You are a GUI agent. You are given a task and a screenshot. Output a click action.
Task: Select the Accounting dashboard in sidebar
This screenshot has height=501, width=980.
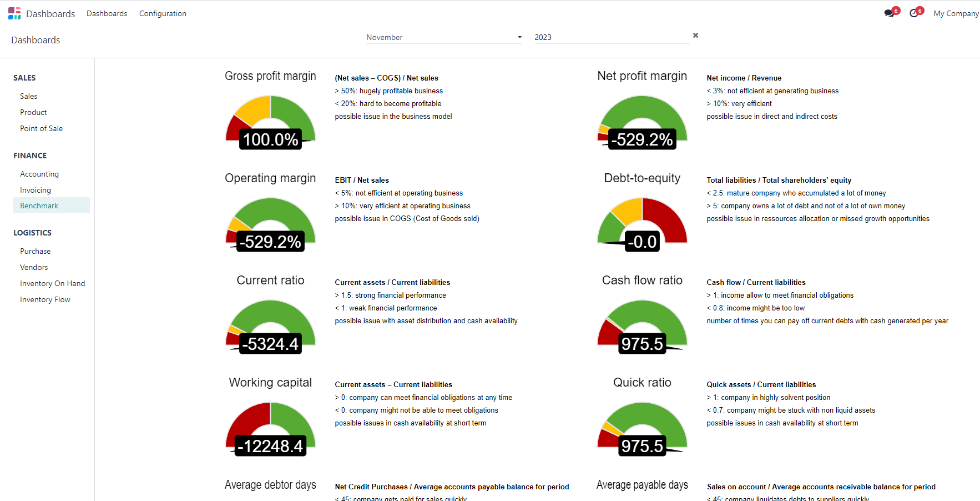[39, 174]
